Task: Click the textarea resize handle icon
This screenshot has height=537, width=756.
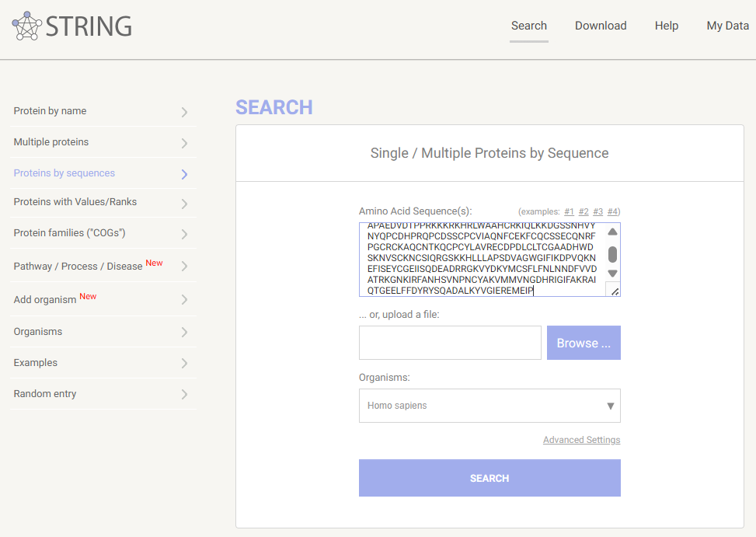Action: (x=615, y=291)
